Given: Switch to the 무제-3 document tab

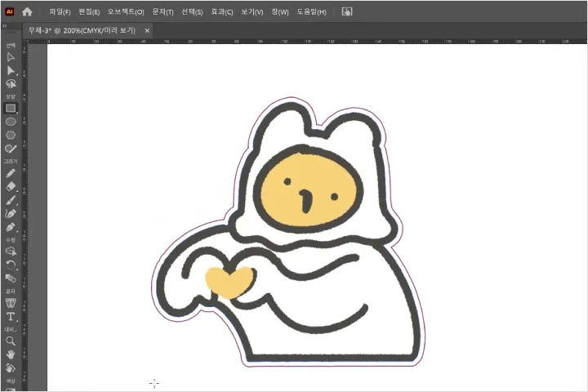Looking at the screenshot, I should (x=82, y=31).
